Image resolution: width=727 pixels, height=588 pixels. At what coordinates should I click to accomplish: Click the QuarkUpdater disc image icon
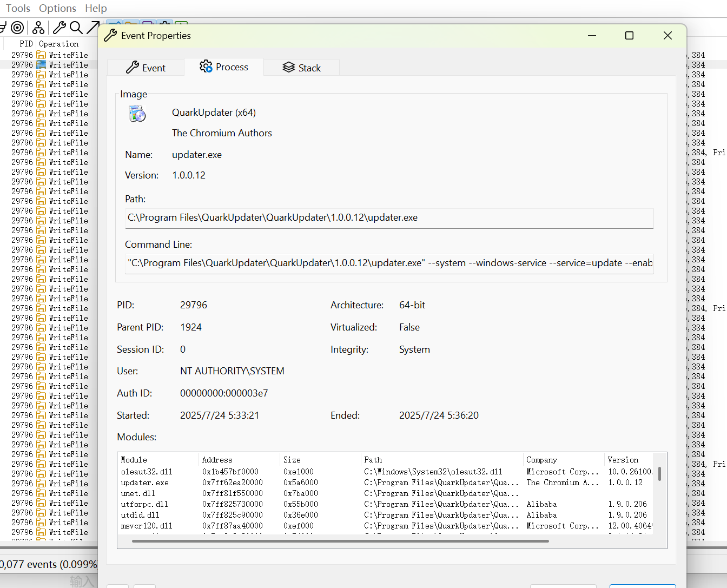click(x=137, y=114)
